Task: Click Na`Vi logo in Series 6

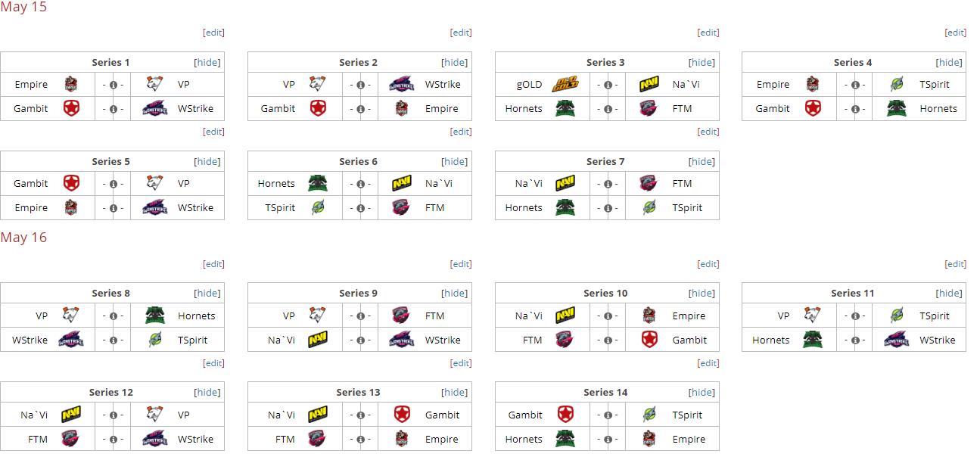Action: (402, 183)
